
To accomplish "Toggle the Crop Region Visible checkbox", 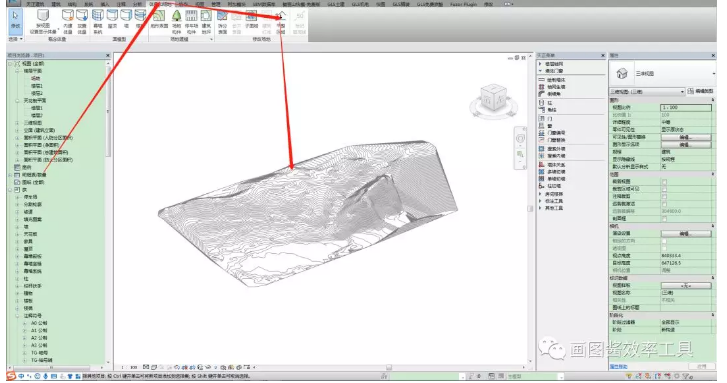I will tap(664, 189).
